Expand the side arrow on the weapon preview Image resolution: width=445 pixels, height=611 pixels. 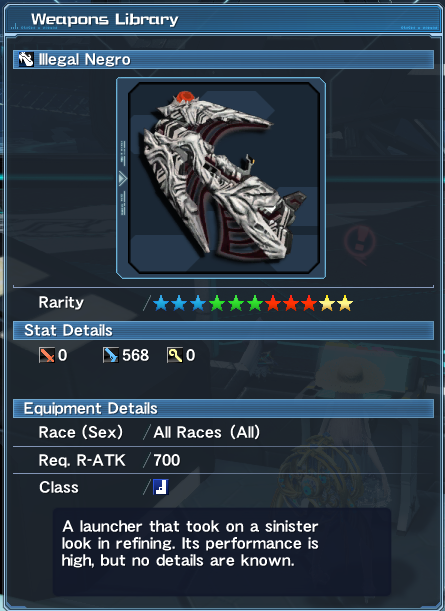[x=122, y=178]
